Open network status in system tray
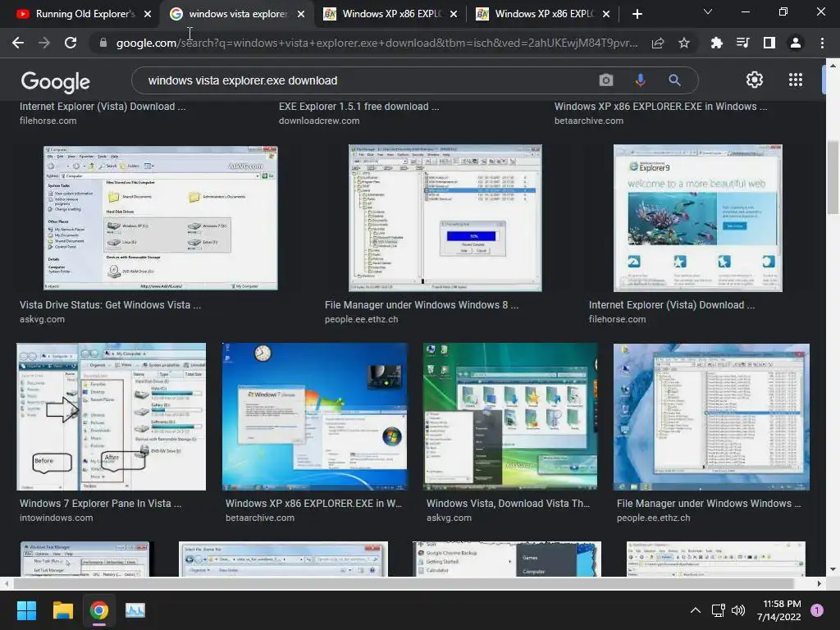Screen dimensions: 840x630 718,610
